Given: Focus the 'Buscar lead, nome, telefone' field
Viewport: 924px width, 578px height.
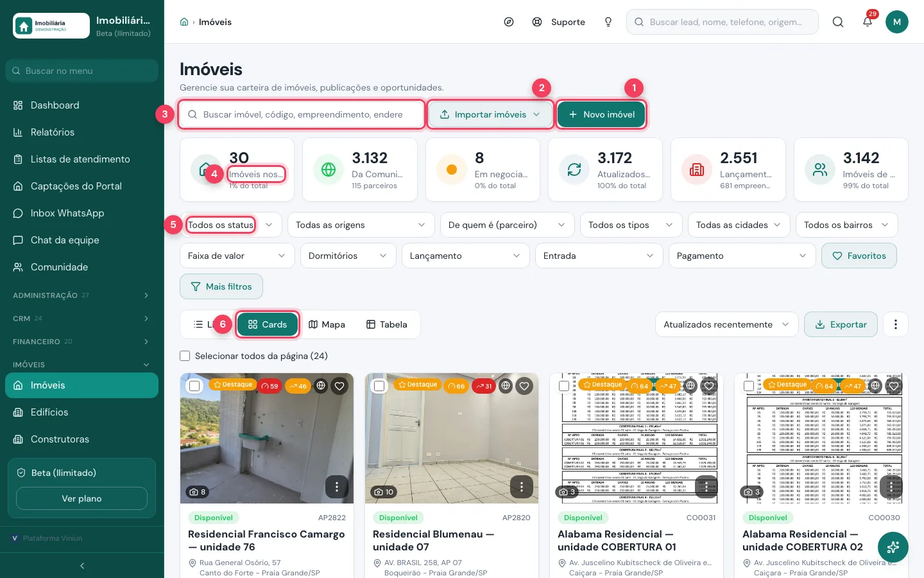Looking at the screenshot, I should (x=723, y=22).
